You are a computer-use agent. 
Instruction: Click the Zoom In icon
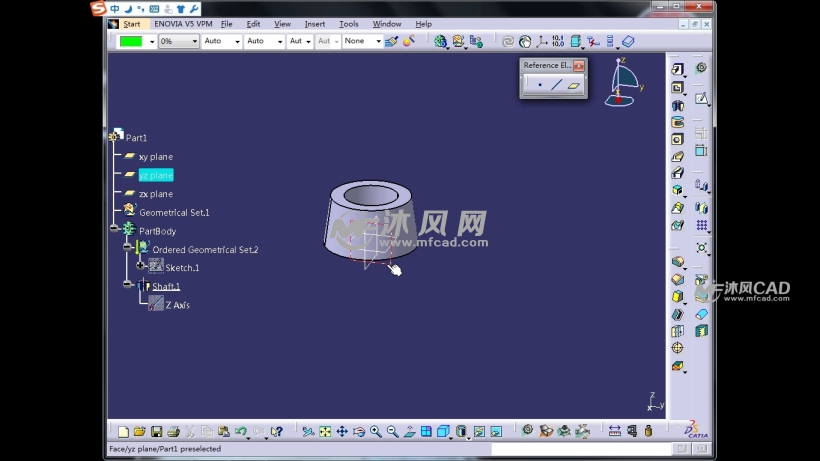(375, 431)
